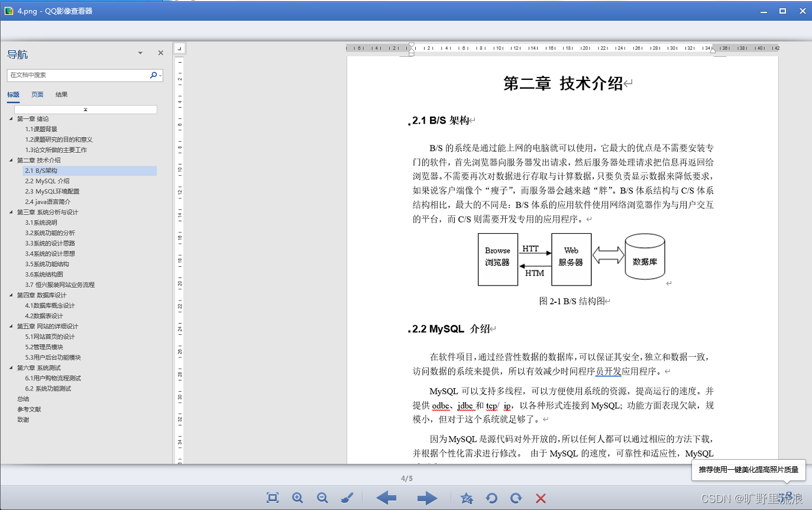This screenshot has height=510, width=812.
Task: Rotate the image counterclockwise
Action: (x=491, y=498)
